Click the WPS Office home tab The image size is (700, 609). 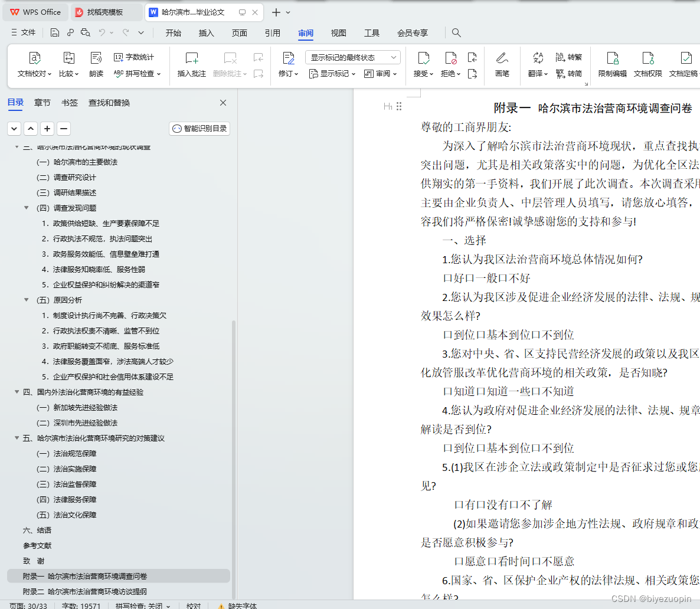point(36,12)
